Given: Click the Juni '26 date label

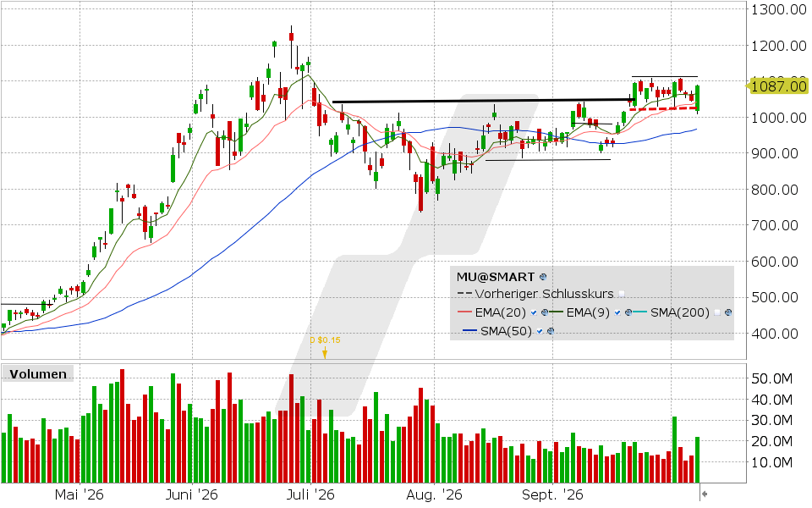Looking at the screenshot, I should coord(192,494).
